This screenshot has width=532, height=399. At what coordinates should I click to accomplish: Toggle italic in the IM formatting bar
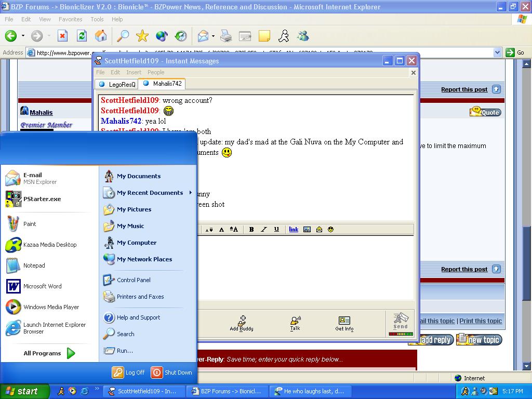pyautogui.click(x=263, y=229)
